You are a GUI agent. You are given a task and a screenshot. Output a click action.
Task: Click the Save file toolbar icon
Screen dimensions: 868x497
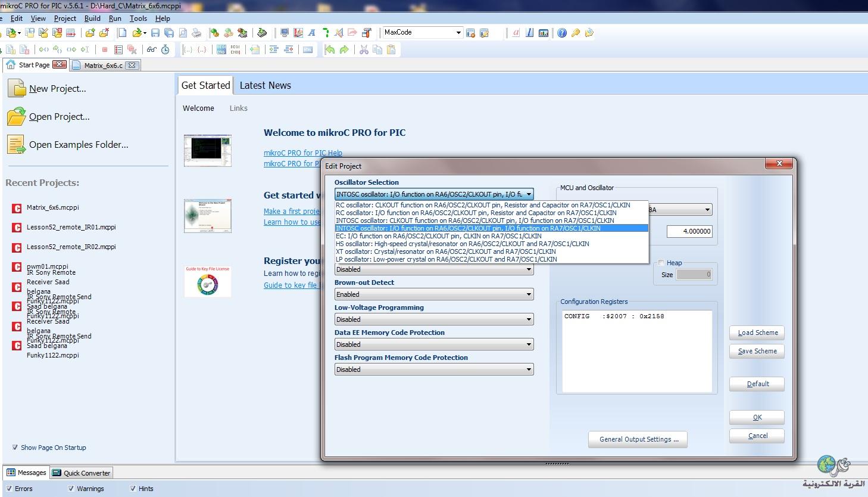click(155, 33)
